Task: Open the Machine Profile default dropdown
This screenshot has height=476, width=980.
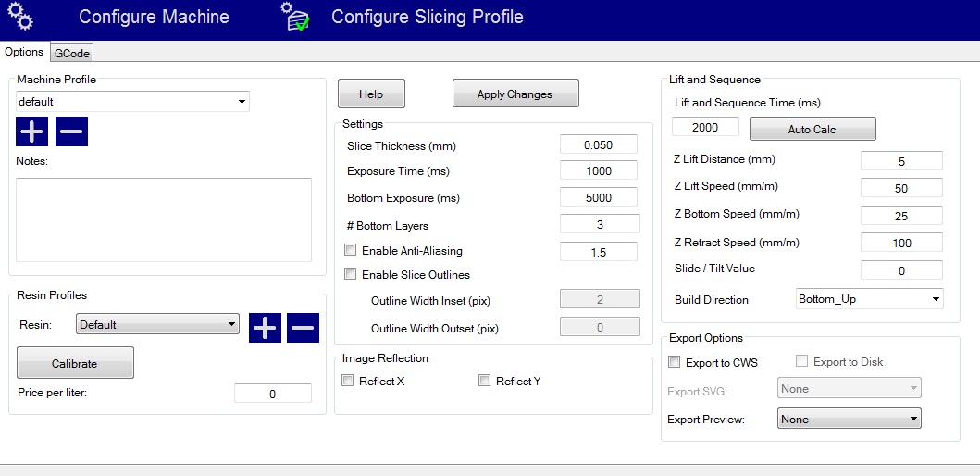Action: 132,101
